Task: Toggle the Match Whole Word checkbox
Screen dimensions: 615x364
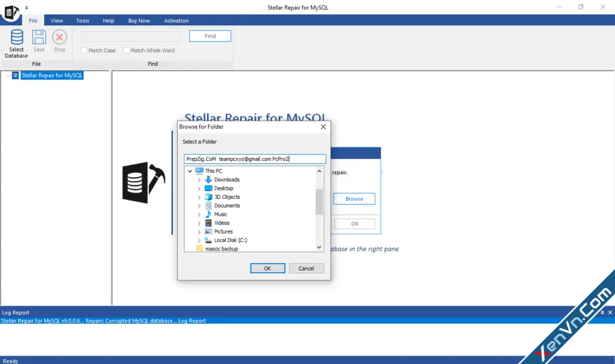Action: click(x=126, y=50)
